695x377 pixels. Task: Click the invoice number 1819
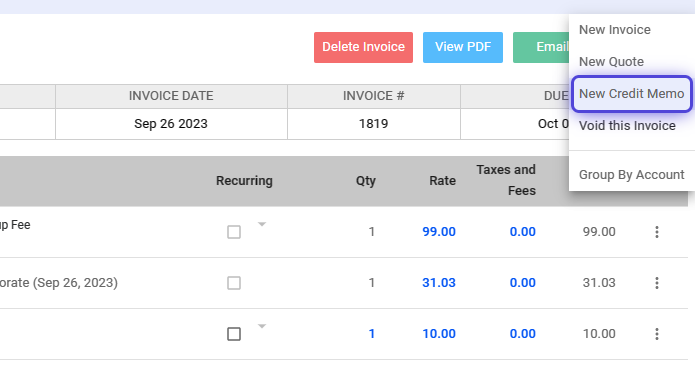(373, 124)
